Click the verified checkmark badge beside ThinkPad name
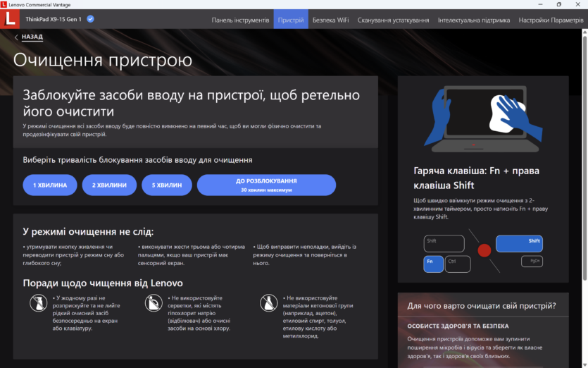The width and height of the screenshot is (588, 368). pyautogui.click(x=90, y=19)
